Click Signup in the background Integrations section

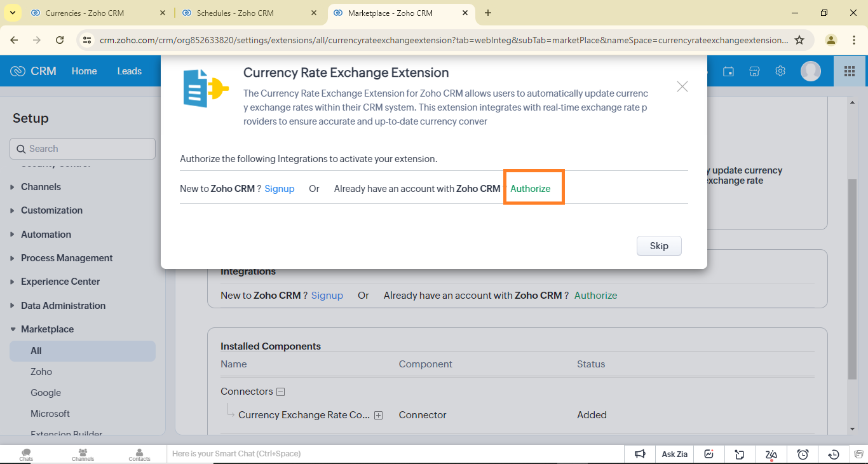327,296
